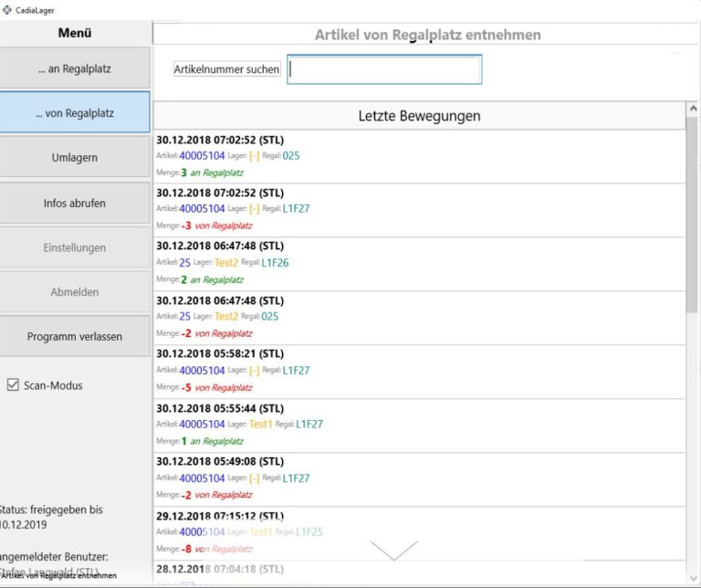Click Lager Test1 in the 05:55:44 entry
The image size is (701, 588).
(260, 425)
